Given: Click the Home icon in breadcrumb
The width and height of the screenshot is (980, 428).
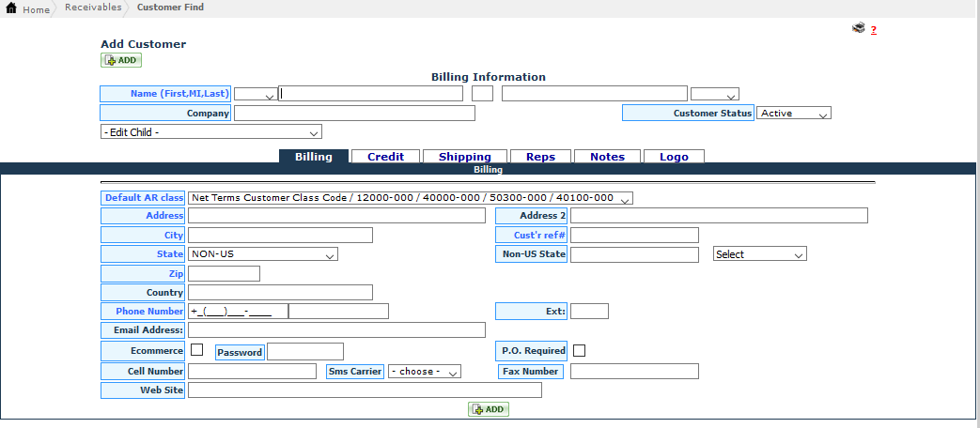Looking at the screenshot, I should [12, 8].
